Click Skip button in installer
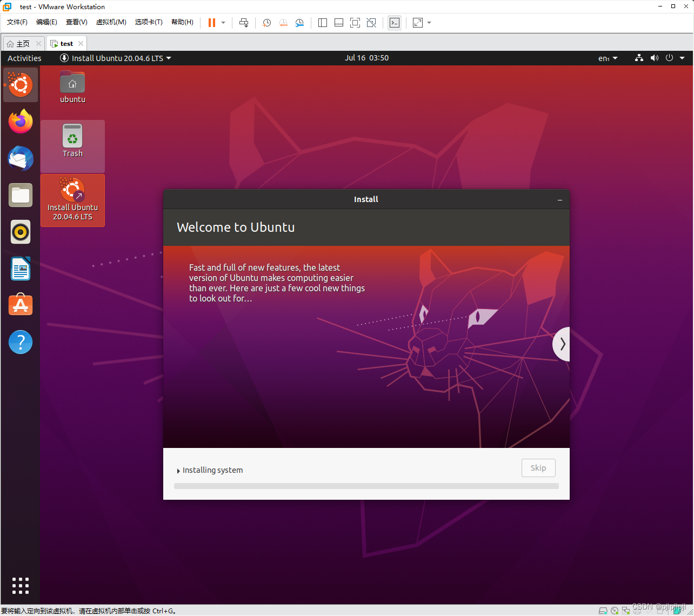The height and width of the screenshot is (616, 694). tap(538, 468)
